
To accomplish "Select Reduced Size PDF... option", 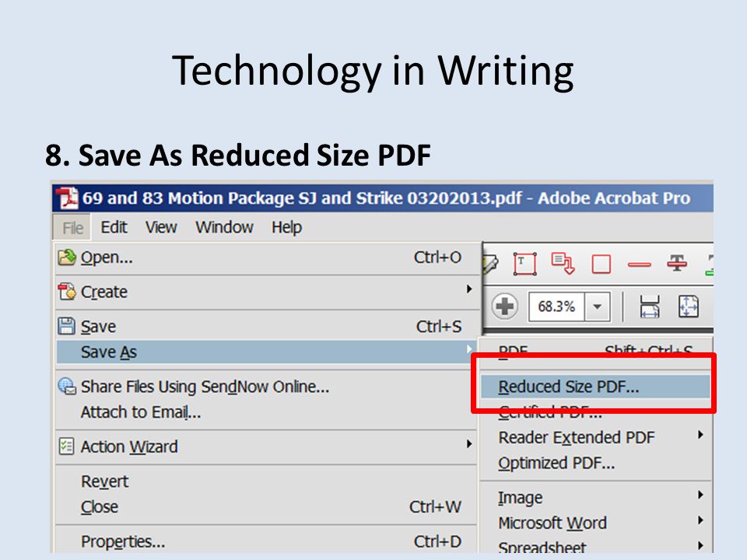I will 595,387.
